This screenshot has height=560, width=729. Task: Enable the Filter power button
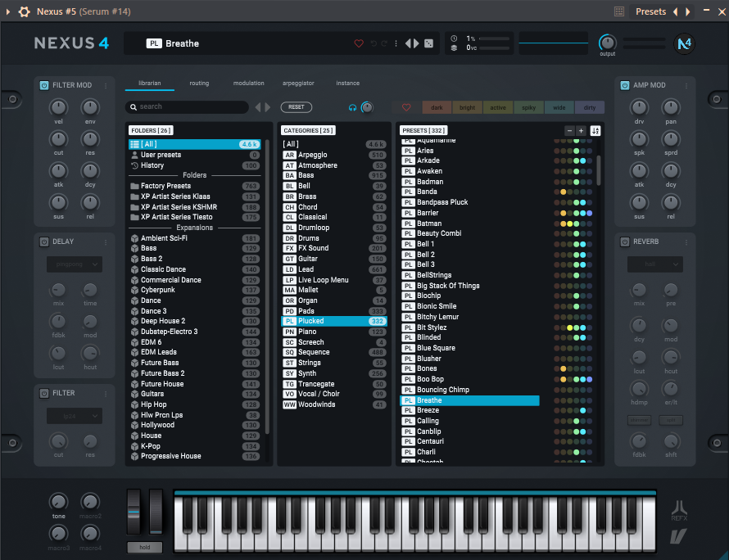[44, 393]
